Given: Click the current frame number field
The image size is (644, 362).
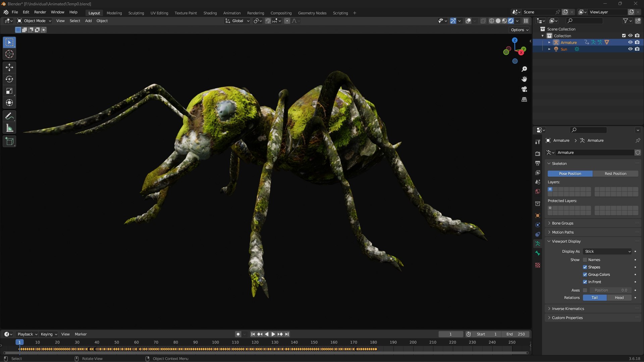Looking at the screenshot, I should coord(450,334).
